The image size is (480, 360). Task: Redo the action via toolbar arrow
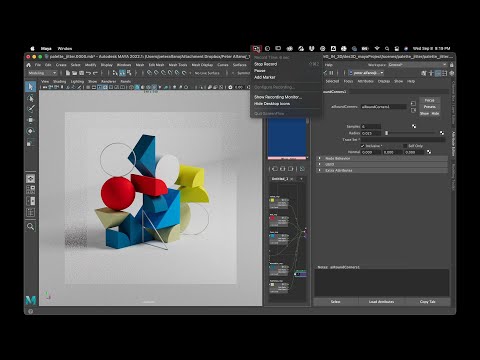[x=95, y=73]
